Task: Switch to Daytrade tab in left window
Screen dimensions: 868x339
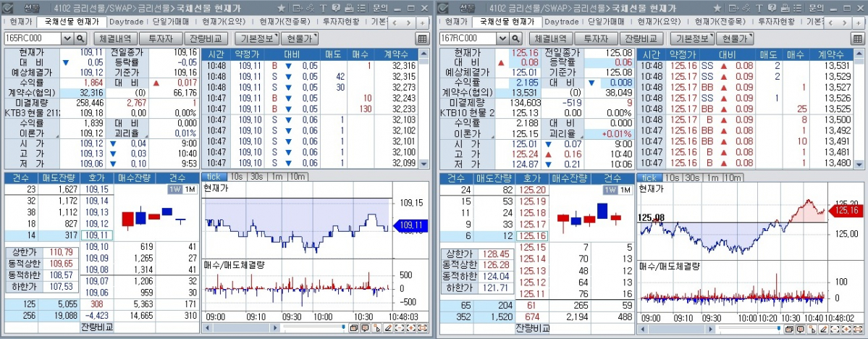Action: (126, 22)
